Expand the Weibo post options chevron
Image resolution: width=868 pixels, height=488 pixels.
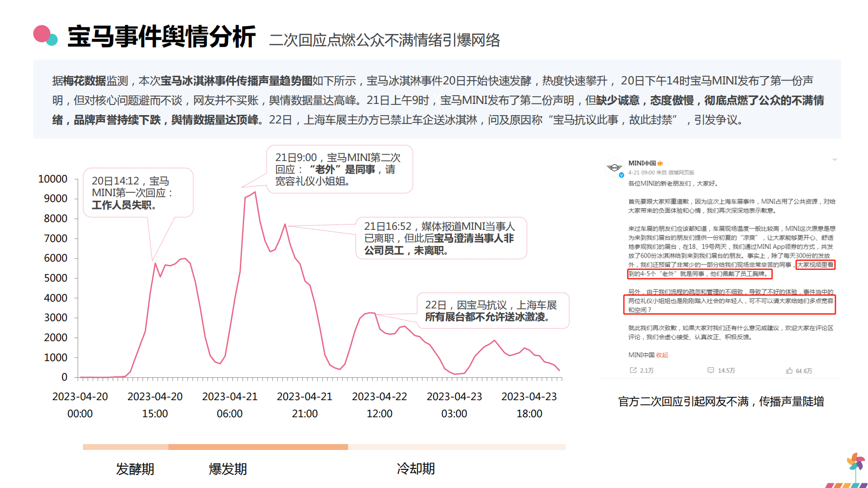click(834, 160)
